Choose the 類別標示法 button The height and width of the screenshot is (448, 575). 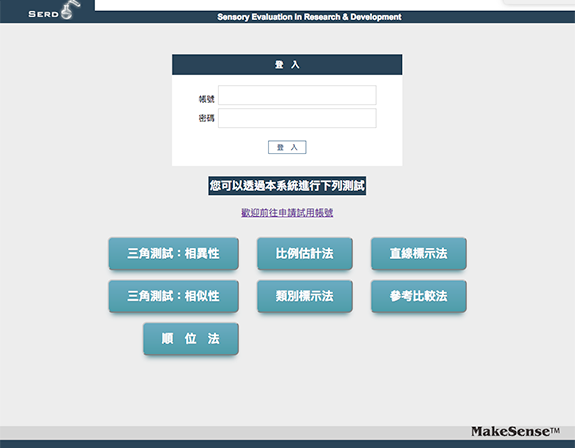tap(305, 296)
